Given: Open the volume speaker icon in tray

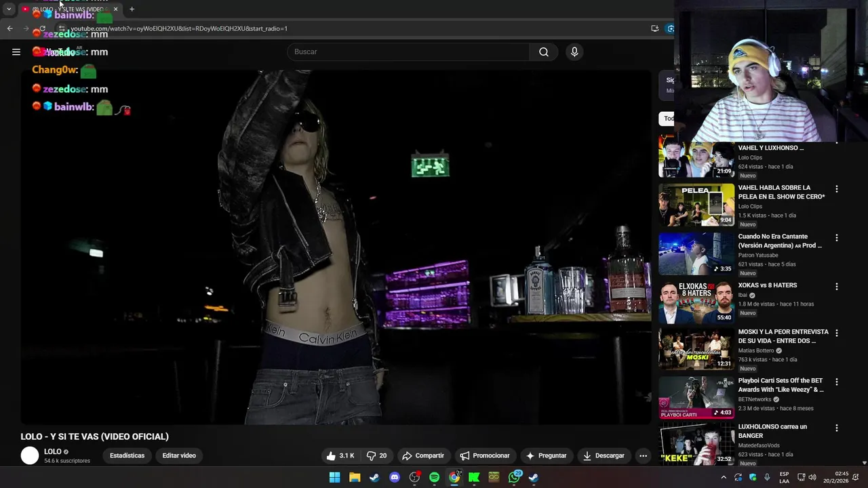Looking at the screenshot, I should point(812,477).
